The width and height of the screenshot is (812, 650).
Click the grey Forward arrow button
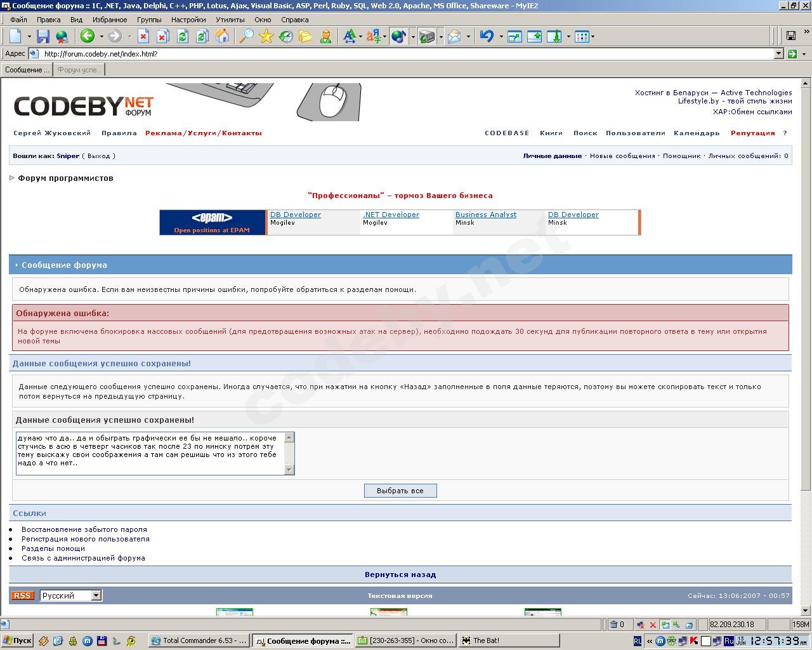point(115,36)
